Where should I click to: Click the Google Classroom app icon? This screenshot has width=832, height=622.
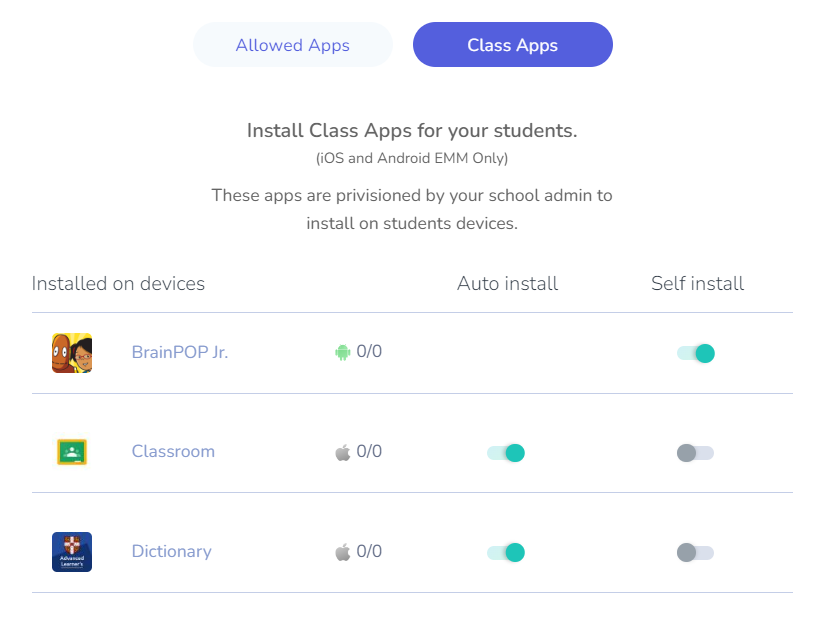tap(72, 452)
